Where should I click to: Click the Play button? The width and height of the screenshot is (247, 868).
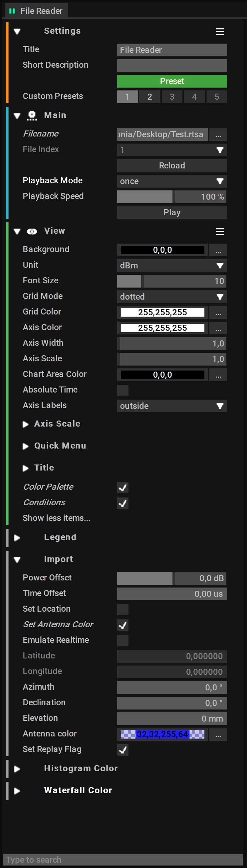(x=172, y=212)
